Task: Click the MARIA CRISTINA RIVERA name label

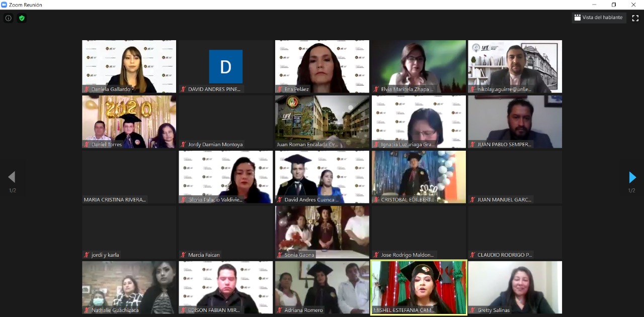Action: 115,199
